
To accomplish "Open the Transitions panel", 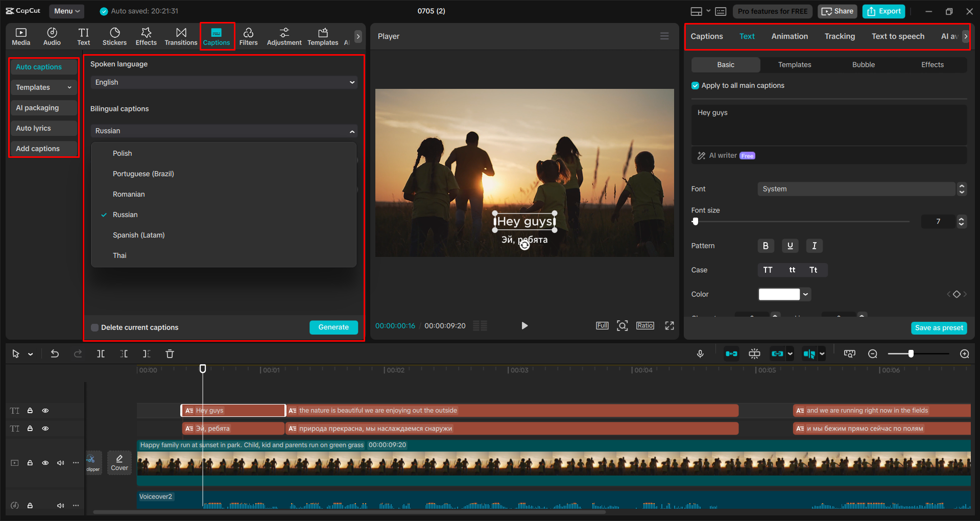I will [x=181, y=36].
